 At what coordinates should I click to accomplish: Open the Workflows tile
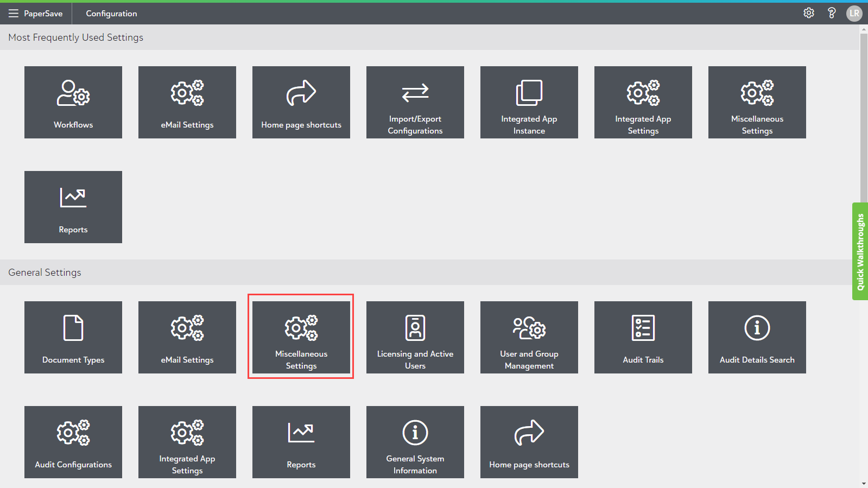coord(73,102)
